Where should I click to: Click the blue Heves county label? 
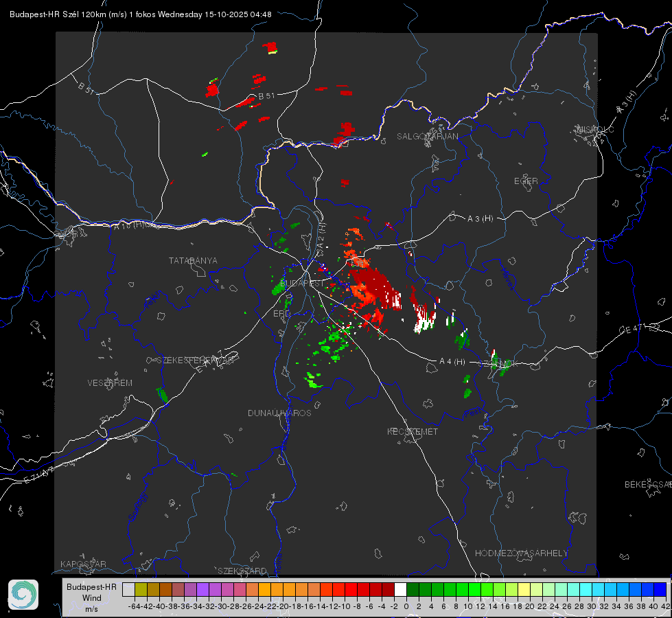(507, 279)
